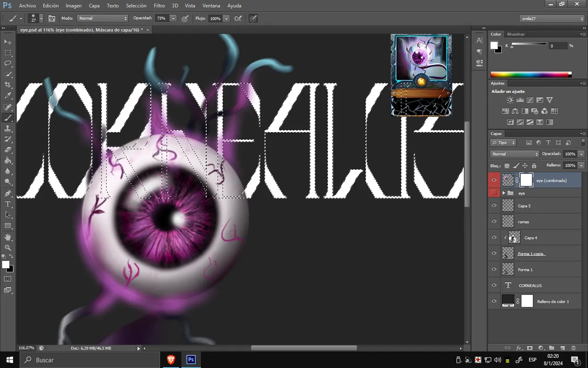The height and width of the screenshot is (368, 588).
Task: Add a Levels adjustment
Action: tap(520, 100)
